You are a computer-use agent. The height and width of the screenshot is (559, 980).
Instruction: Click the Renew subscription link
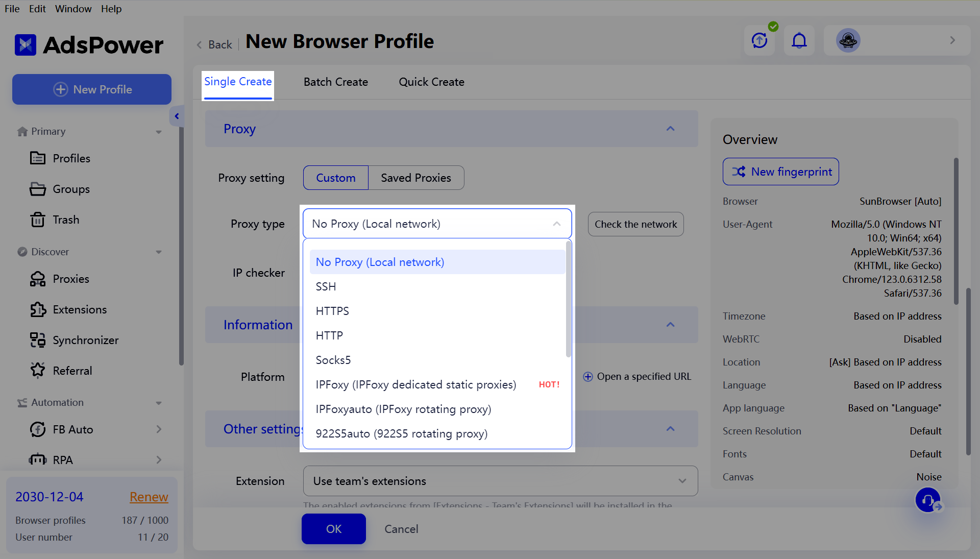pyautogui.click(x=148, y=497)
